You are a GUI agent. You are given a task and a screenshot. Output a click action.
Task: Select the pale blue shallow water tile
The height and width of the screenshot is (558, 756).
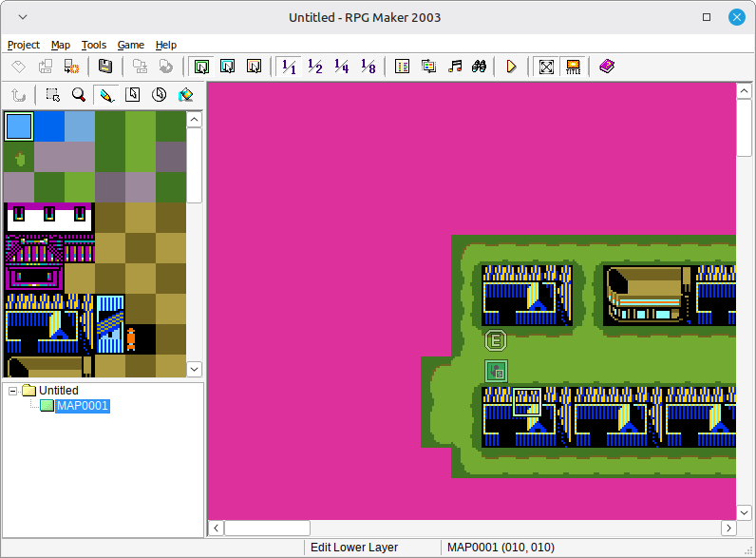click(x=80, y=126)
